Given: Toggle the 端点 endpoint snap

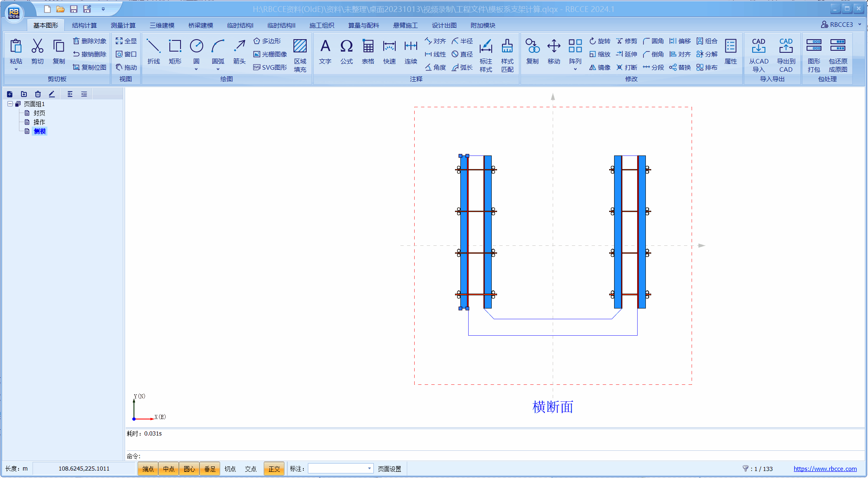Looking at the screenshot, I should [148, 469].
